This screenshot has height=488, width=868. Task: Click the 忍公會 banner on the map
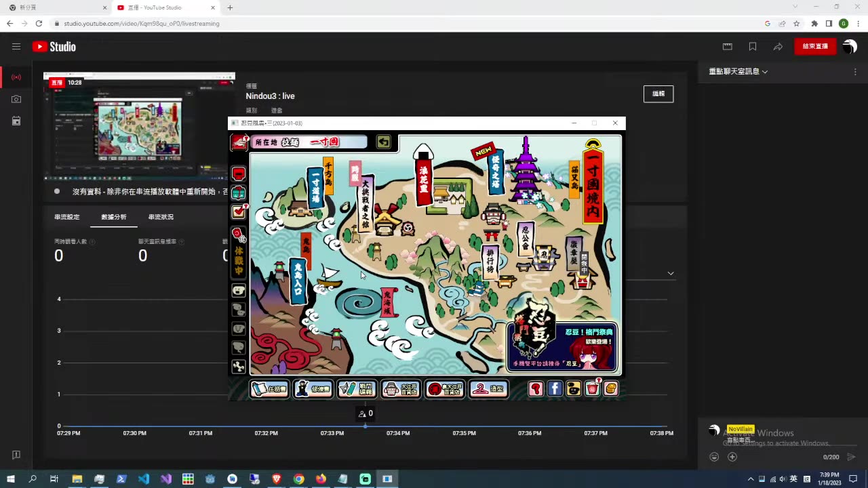tap(526, 240)
